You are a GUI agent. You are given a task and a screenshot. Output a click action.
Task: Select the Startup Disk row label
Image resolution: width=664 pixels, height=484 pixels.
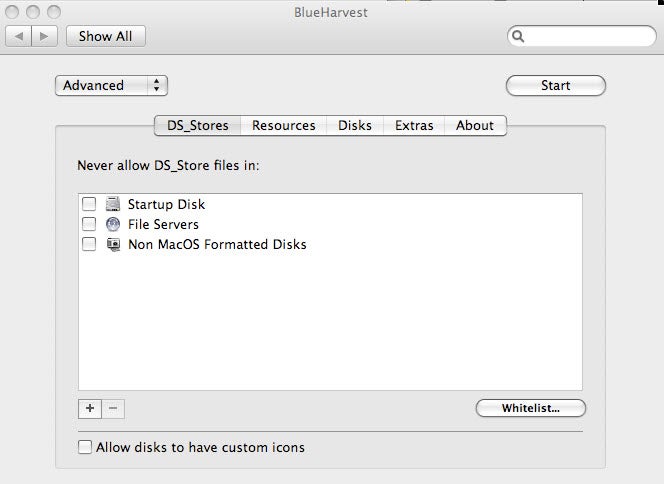click(x=166, y=205)
